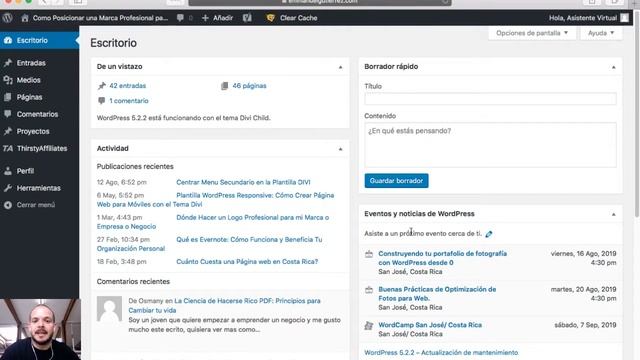Click the Añadir plus icon
640x360 pixels.
click(205, 18)
